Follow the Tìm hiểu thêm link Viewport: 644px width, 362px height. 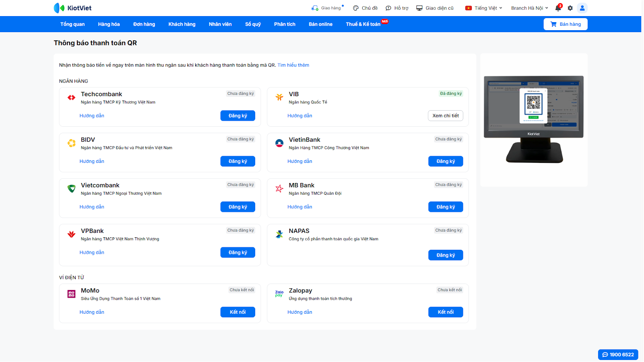[293, 65]
